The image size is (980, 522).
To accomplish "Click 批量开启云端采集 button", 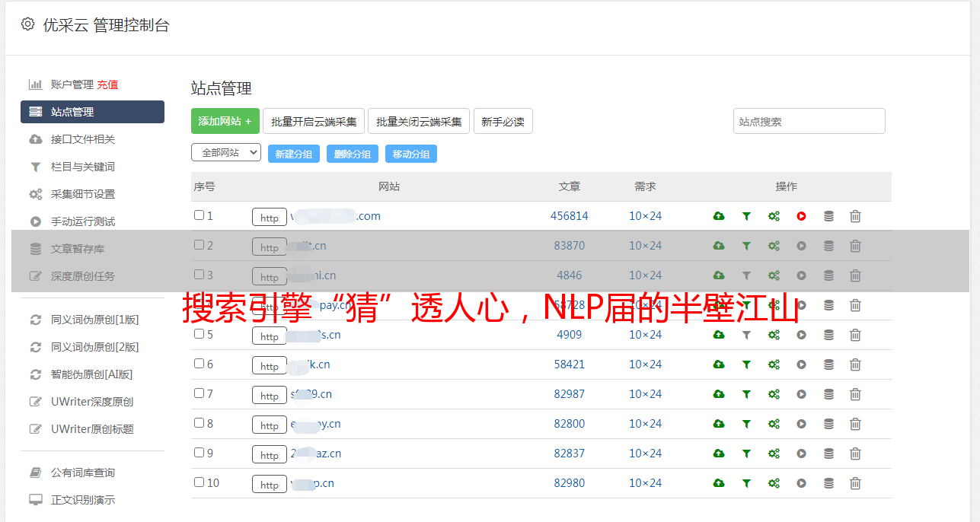I will point(314,121).
